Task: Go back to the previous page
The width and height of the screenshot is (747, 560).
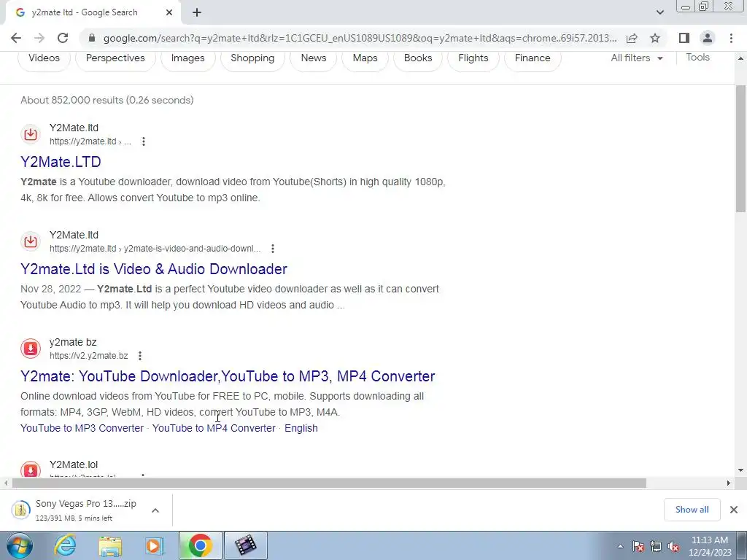Action: click(x=16, y=38)
